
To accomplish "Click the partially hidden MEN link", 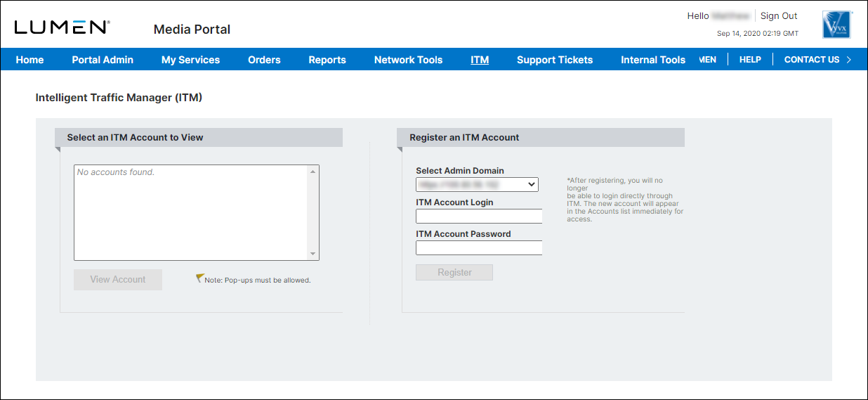I will point(708,60).
